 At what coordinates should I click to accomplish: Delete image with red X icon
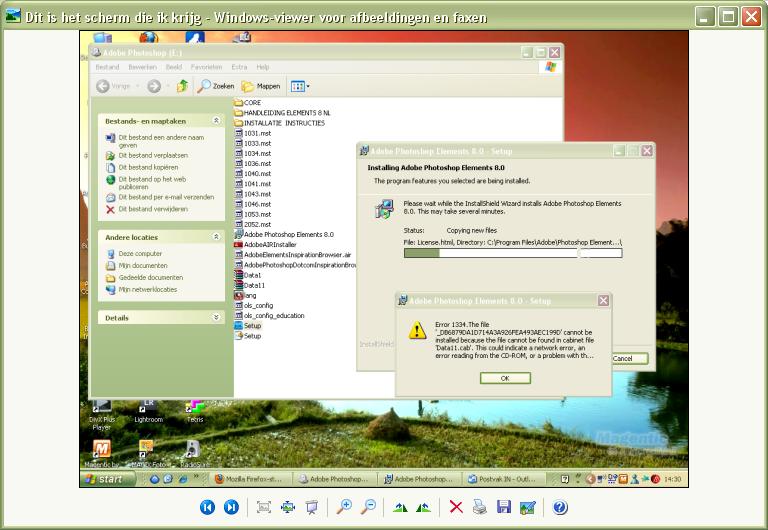456,507
